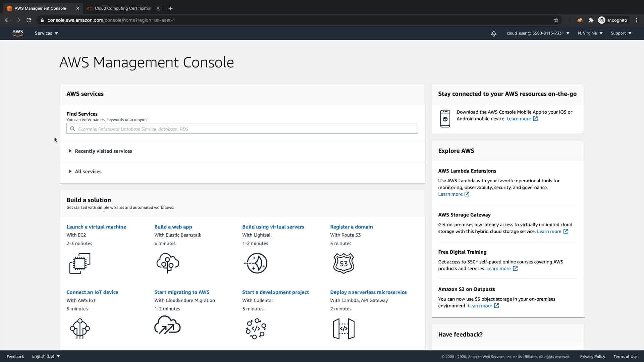Click the Find Services search field

point(242,129)
